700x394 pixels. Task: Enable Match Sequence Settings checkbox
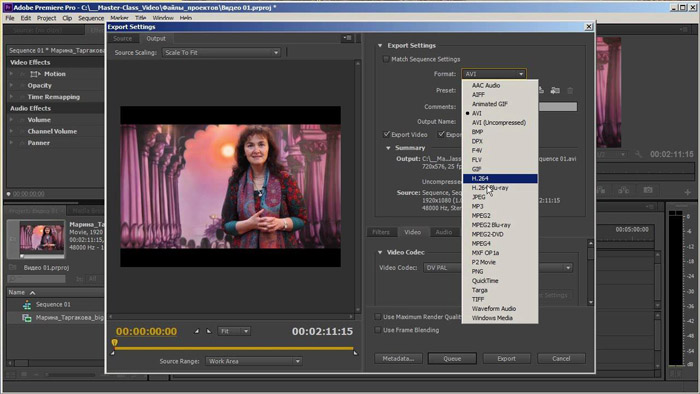click(x=386, y=59)
